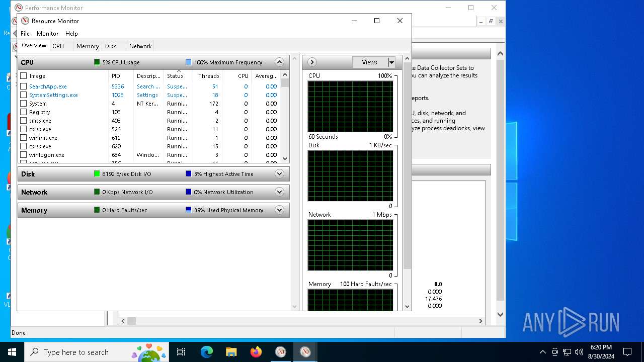The width and height of the screenshot is (644, 362).
Task: Sort by Image column header
Action: tap(68, 76)
